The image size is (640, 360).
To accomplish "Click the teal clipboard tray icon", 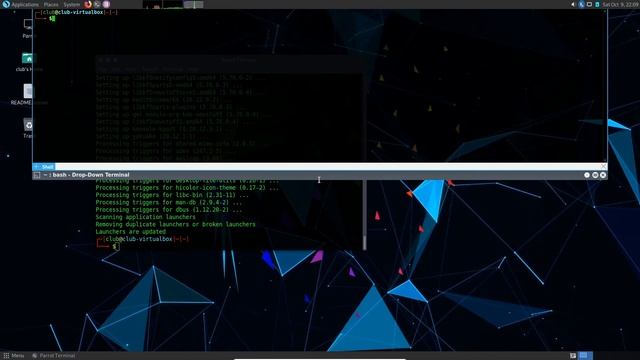I will click(x=597, y=4).
